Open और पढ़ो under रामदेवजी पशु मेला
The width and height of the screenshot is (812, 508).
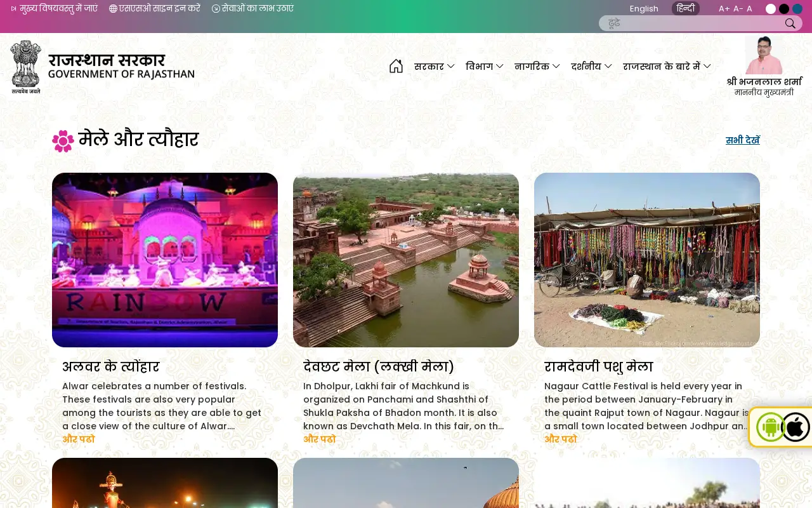coord(560,439)
